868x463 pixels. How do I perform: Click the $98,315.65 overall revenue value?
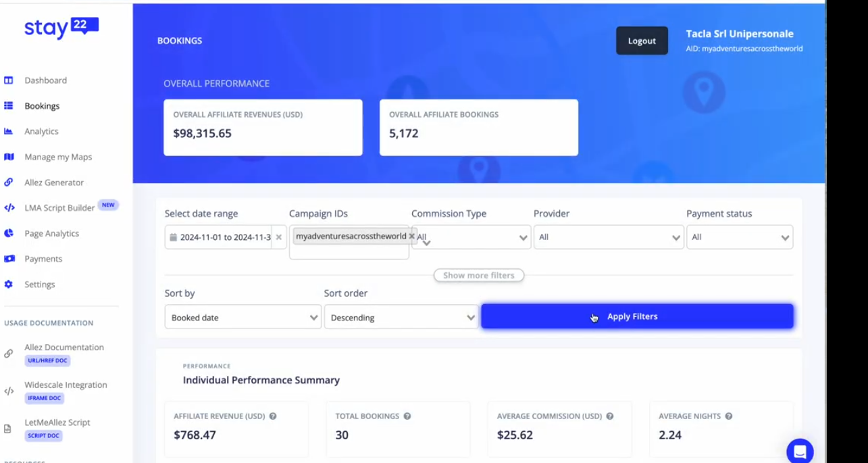(x=203, y=133)
